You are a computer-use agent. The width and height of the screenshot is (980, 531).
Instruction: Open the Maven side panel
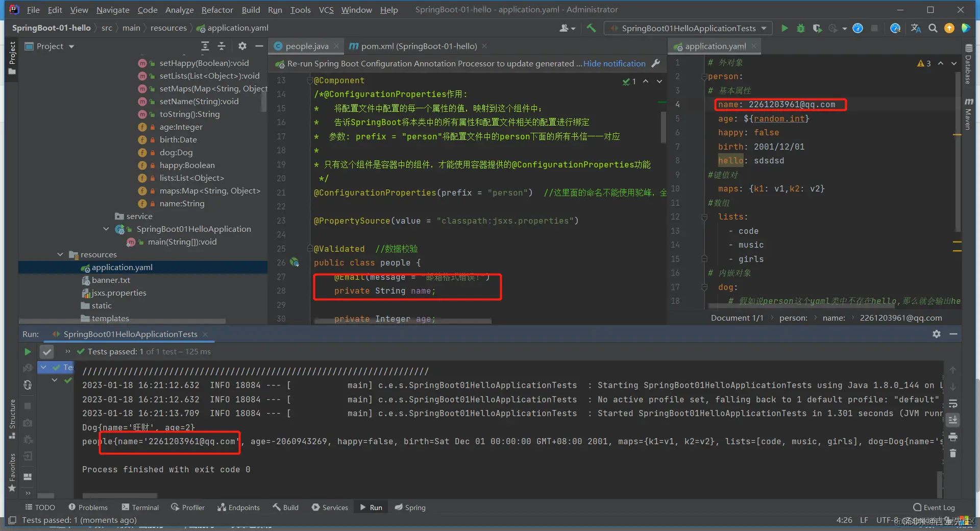[969, 113]
